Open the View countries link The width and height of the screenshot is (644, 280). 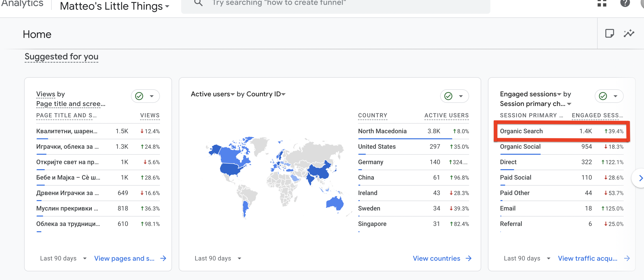pos(436,258)
